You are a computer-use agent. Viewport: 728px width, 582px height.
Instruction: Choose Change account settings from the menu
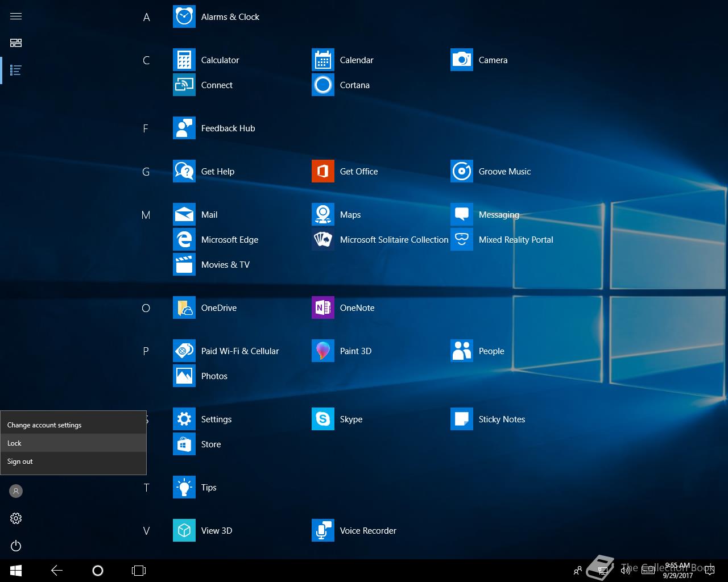click(73, 425)
